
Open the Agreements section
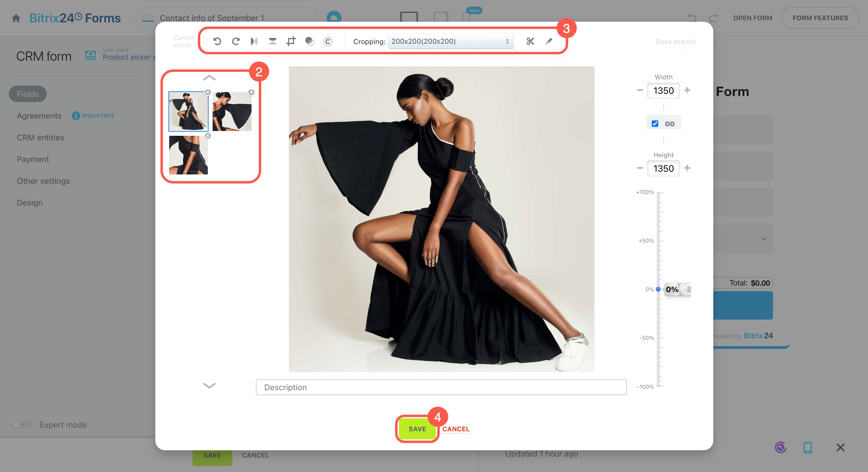pos(39,116)
